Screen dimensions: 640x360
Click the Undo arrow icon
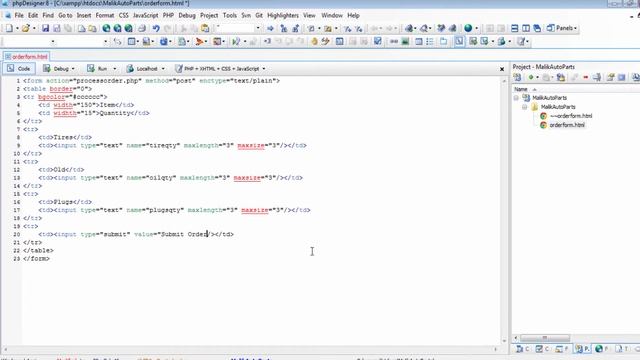tap(156, 28)
